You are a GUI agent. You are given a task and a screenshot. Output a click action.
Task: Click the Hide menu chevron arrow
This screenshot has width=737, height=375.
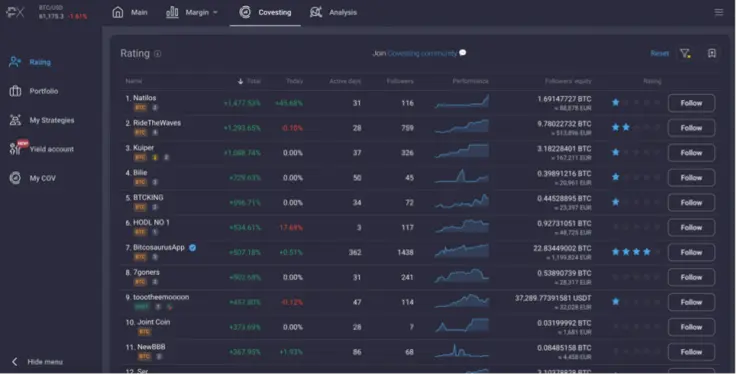pyautogui.click(x=15, y=361)
